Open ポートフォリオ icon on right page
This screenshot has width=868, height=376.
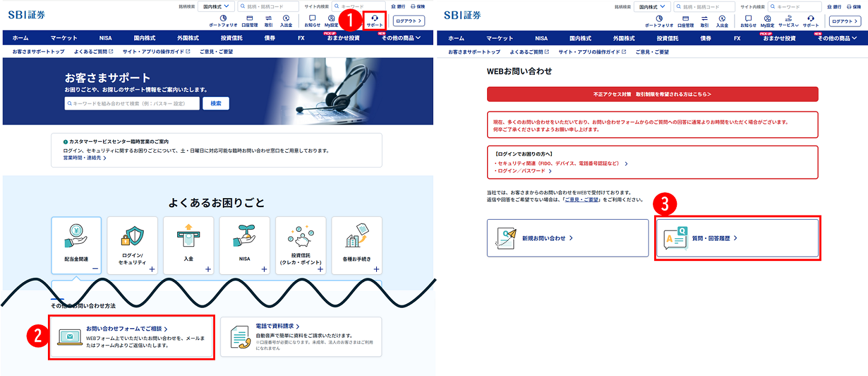click(659, 21)
